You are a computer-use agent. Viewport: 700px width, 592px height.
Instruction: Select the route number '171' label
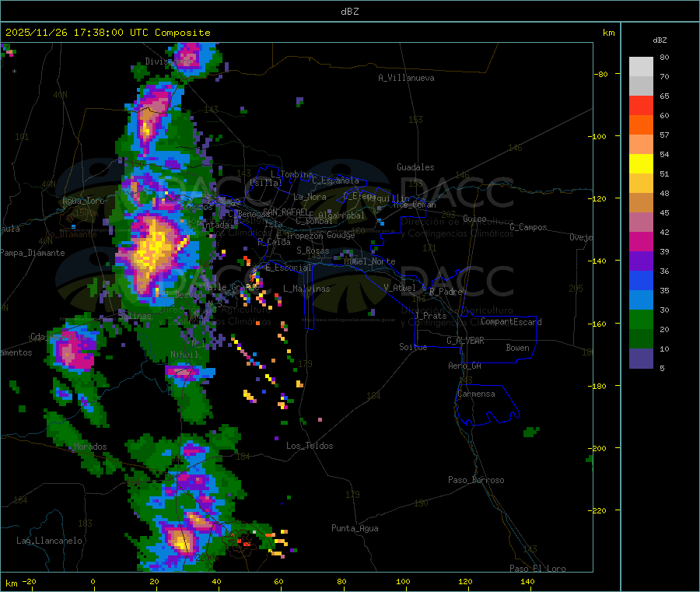tap(429, 248)
